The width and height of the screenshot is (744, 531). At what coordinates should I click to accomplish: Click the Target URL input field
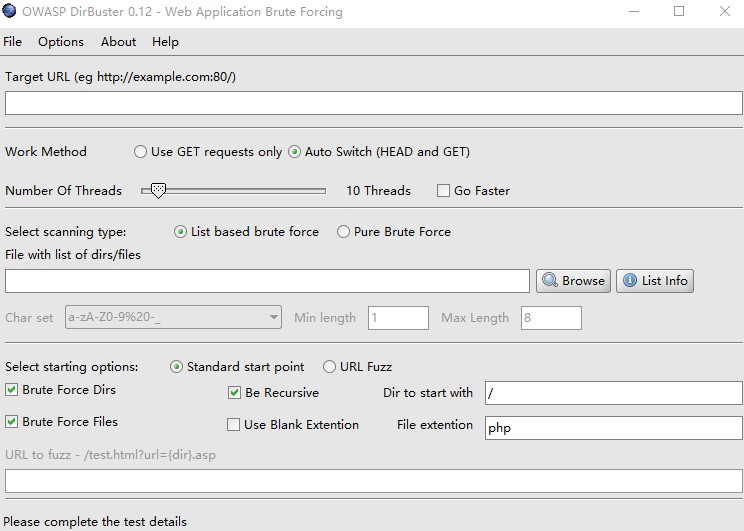click(x=373, y=103)
